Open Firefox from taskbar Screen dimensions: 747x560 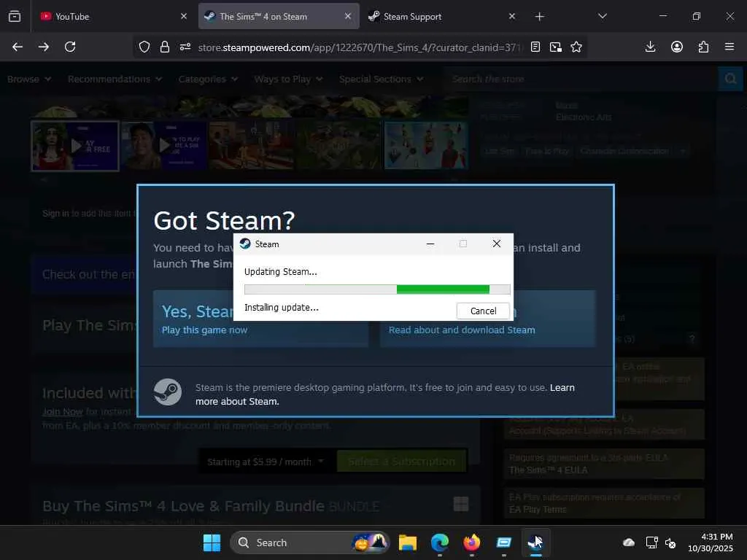pos(471,542)
